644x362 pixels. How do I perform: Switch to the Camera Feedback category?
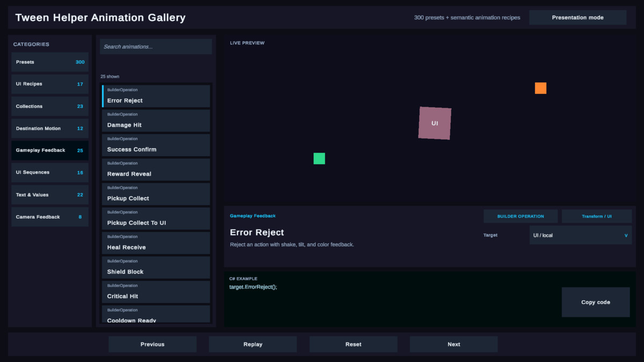50,217
